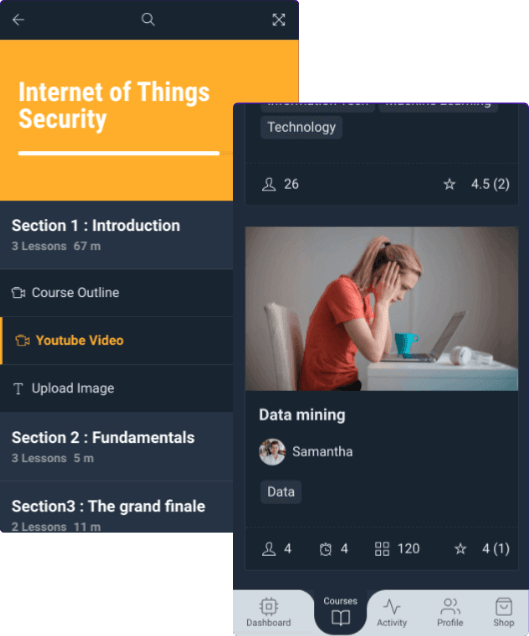Click the Data mining star rating icon
Viewport: 529px width, 636px height.
point(460,549)
